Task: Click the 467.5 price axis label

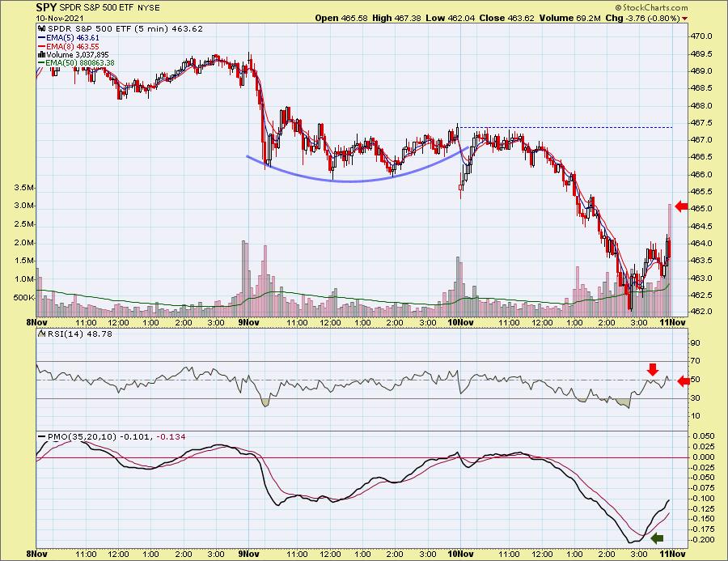Action: [x=701, y=123]
